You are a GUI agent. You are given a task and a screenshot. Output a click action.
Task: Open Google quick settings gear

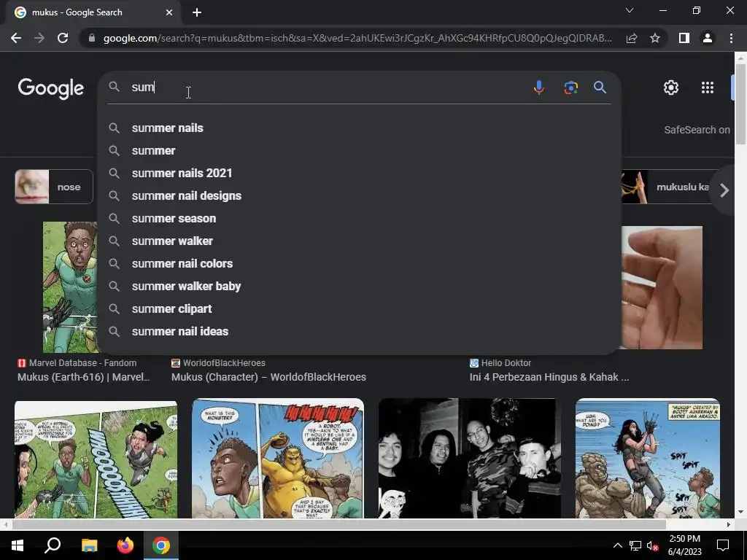[x=671, y=87]
